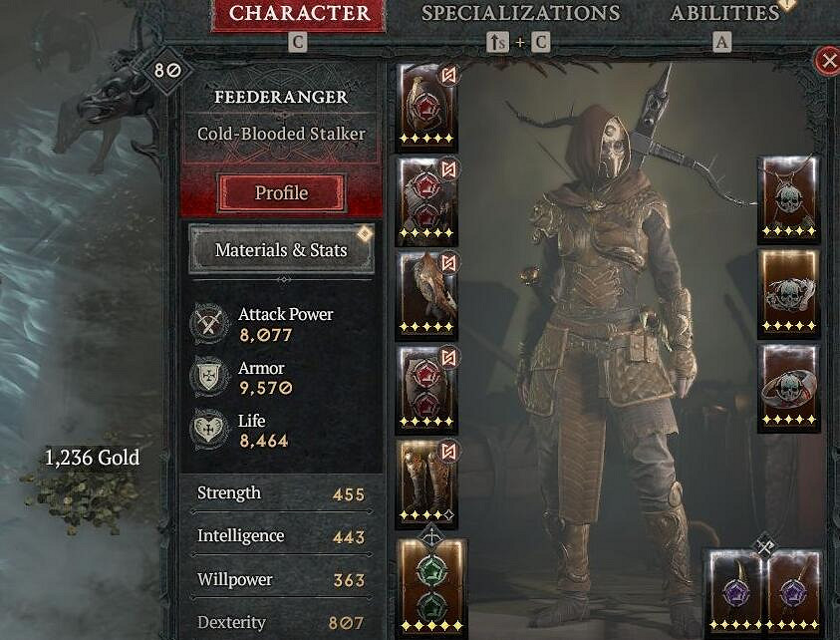Viewport: 840px width, 640px height.
Task: Click the Armor shield icon
Action: (209, 377)
